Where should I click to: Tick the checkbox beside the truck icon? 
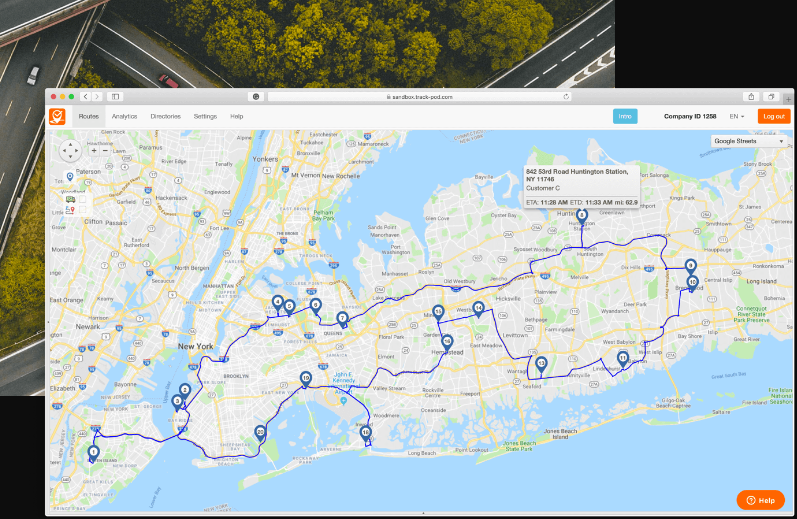coord(82,199)
